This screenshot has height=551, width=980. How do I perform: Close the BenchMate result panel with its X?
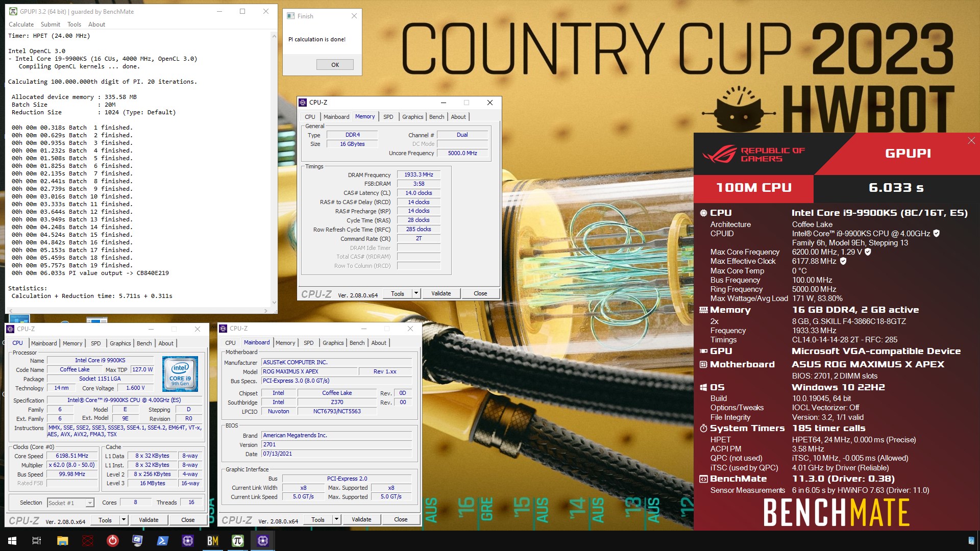(x=971, y=141)
